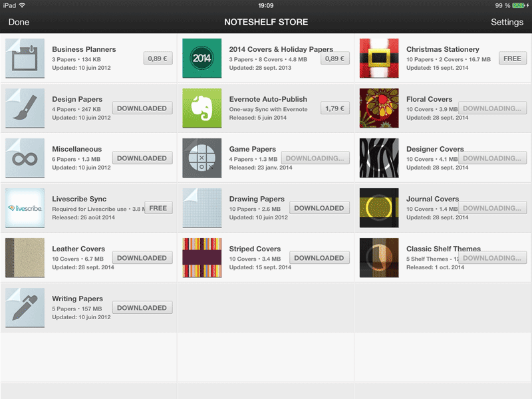Open Settings in the top bar
The height and width of the screenshot is (399, 532).
(507, 22)
